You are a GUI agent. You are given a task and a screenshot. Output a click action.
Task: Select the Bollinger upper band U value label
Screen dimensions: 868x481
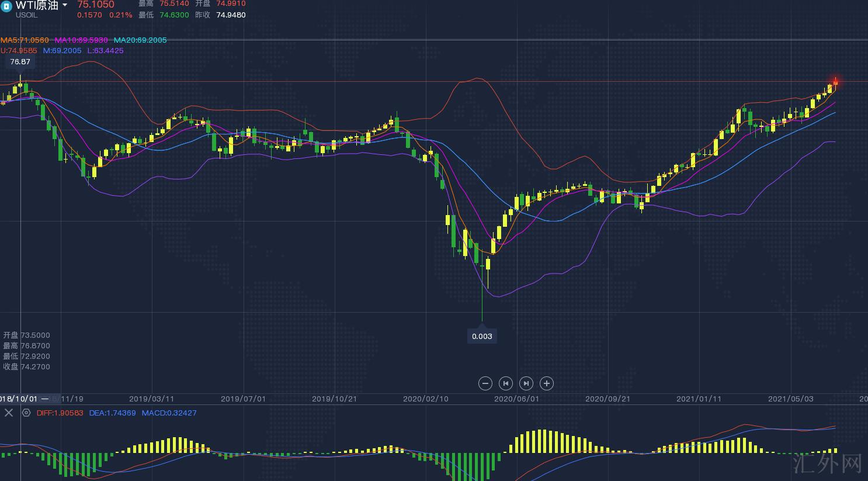(x=19, y=51)
